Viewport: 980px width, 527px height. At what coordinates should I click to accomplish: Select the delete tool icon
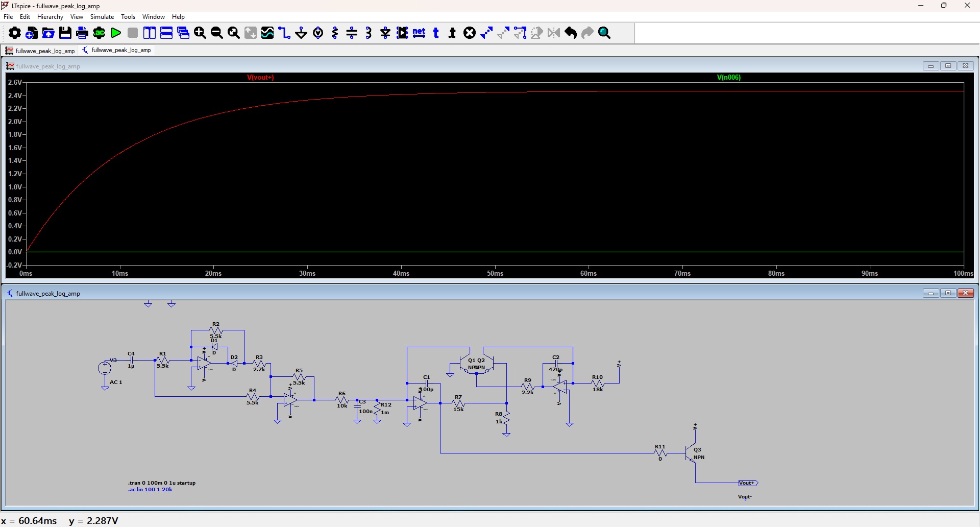pos(470,33)
